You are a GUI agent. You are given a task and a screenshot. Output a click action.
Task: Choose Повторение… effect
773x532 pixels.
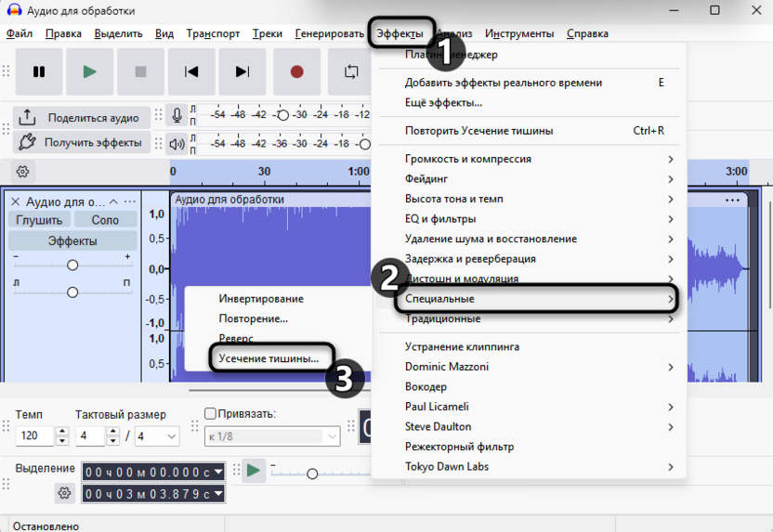(279, 318)
